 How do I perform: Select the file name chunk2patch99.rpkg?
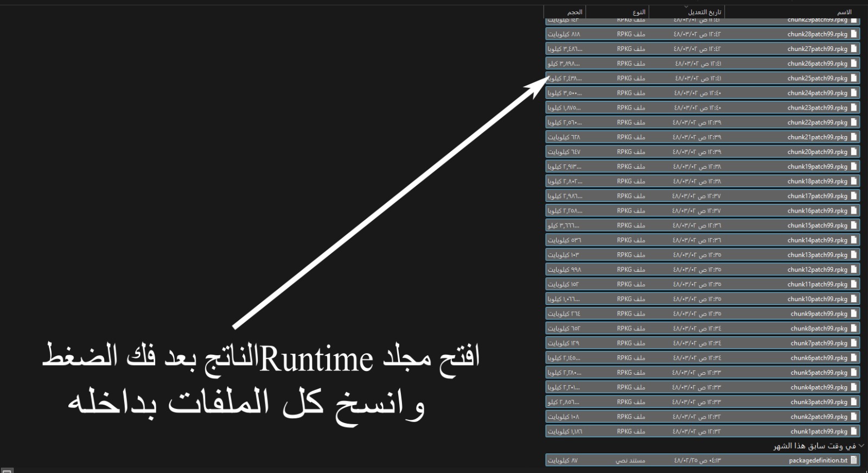tap(819, 417)
